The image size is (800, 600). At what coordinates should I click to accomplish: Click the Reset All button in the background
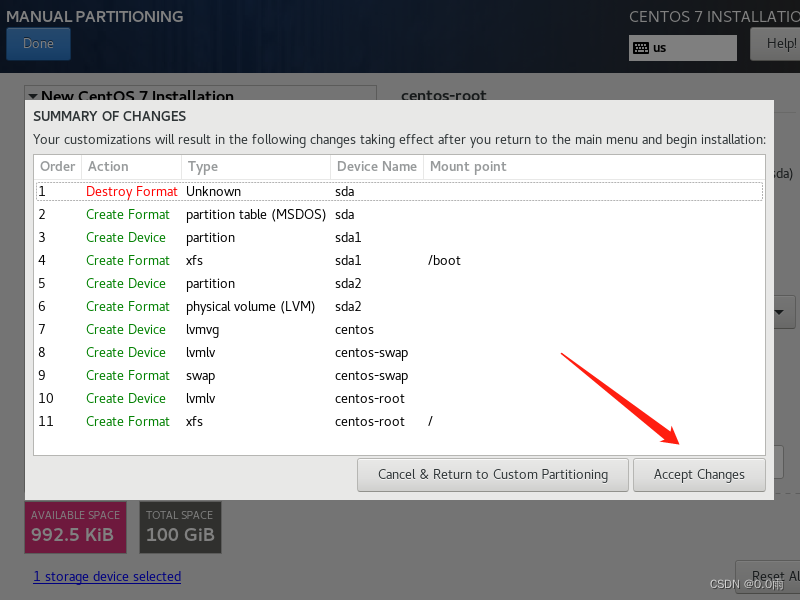tap(769, 577)
